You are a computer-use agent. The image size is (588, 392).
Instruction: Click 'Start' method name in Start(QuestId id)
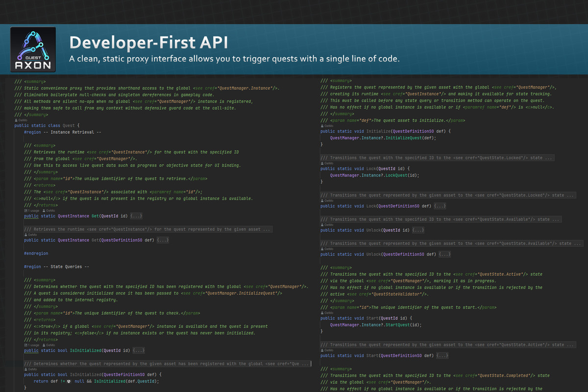[372, 318]
